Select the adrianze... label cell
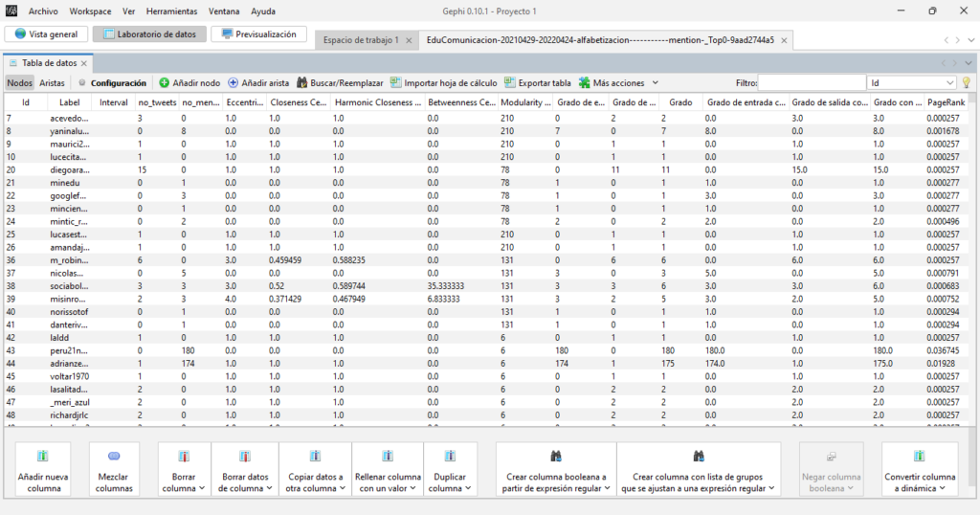Viewport: 980px width, 515px height. 69,363
